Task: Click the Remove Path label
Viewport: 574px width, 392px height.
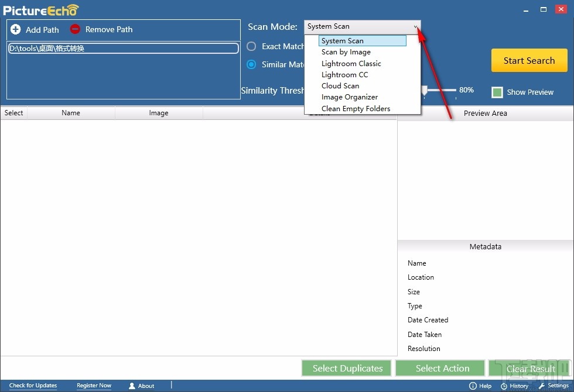Action: [x=109, y=29]
